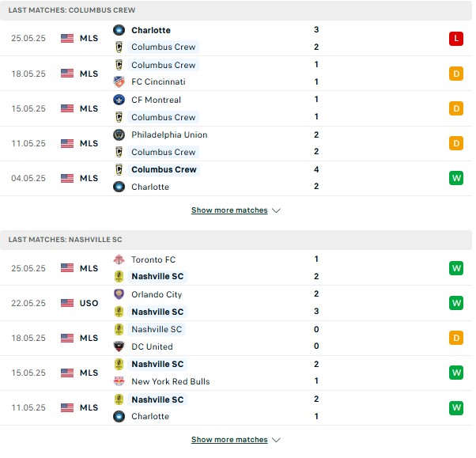Screen dimensions: 476x458
Task: Expand Show more matches under Columbus Crew
Action: [229, 210]
